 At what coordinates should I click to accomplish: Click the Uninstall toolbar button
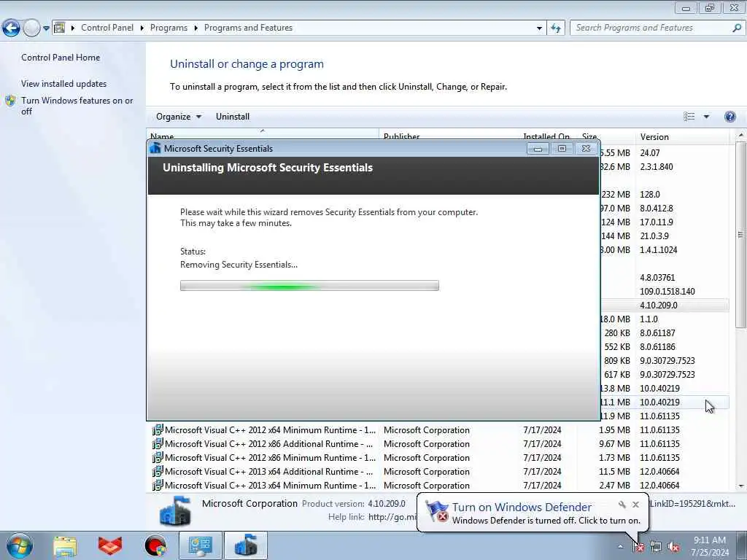pyautogui.click(x=233, y=117)
